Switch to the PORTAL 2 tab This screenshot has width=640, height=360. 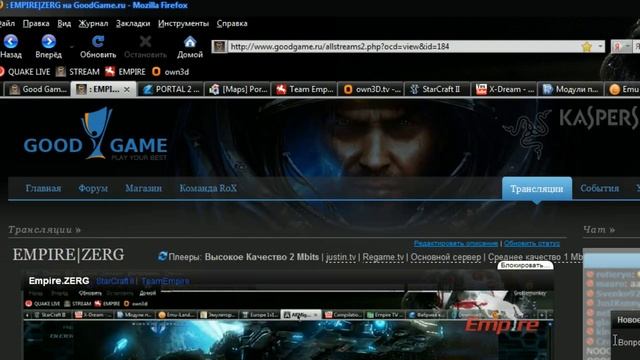pos(171,89)
